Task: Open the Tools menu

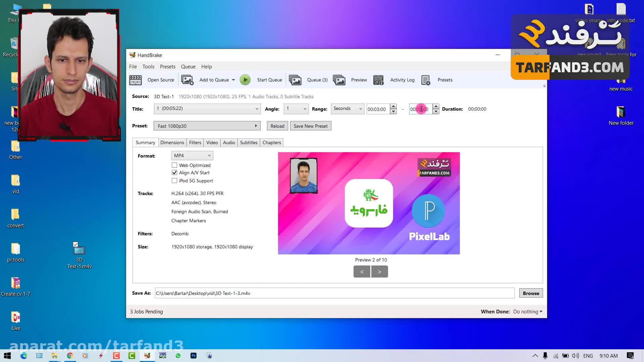Action: tap(148, 67)
